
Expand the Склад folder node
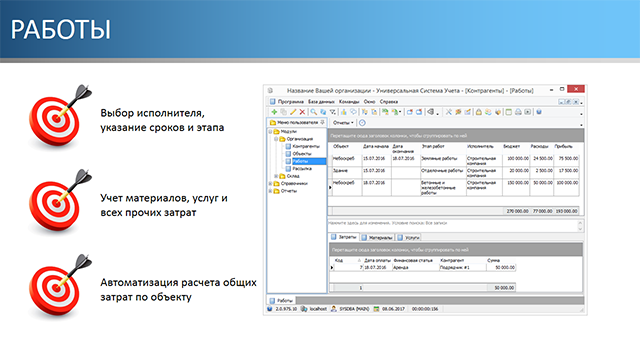point(276,176)
